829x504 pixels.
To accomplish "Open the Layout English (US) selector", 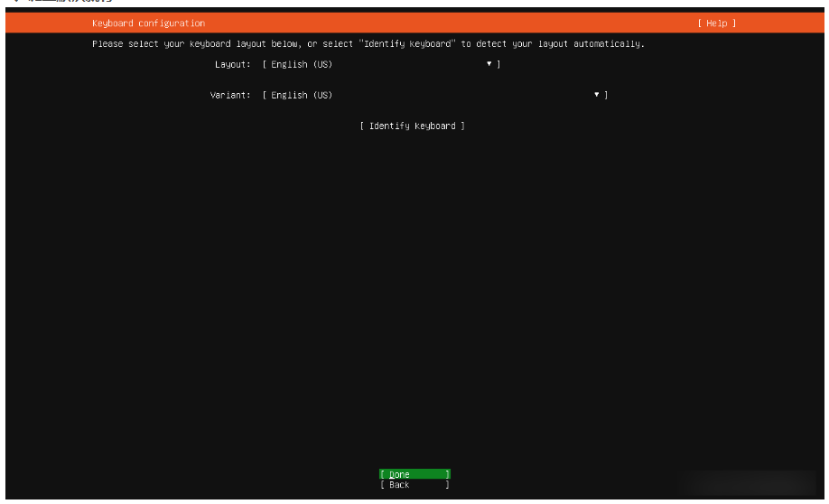I will (x=302, y=65).
